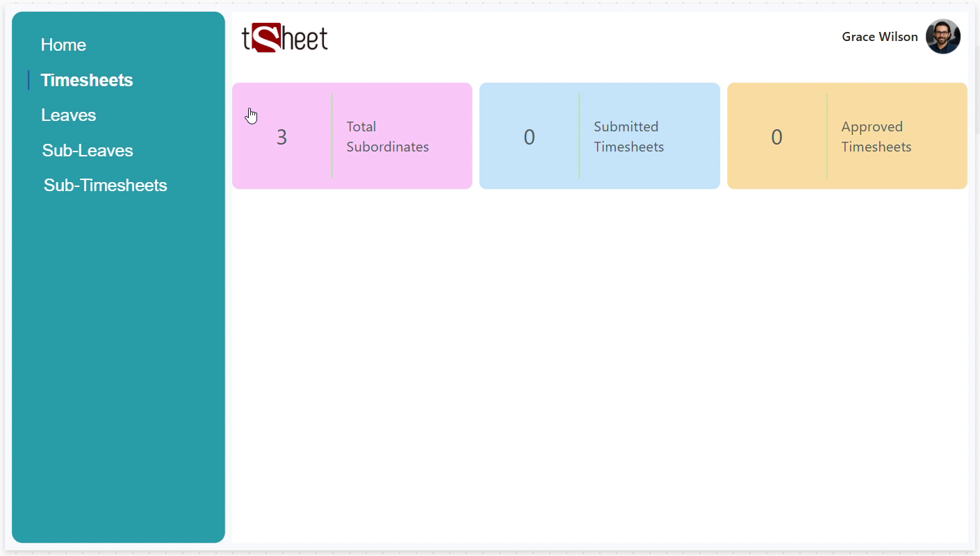Select Timesheets in the sidebar
980x556 pixels.
click(87, 80)
